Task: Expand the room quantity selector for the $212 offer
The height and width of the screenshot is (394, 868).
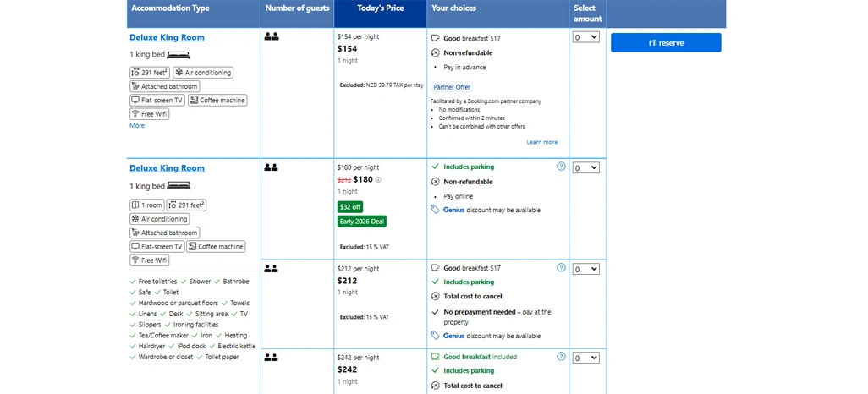Action: pyautogui.click(x=585, y=269)
